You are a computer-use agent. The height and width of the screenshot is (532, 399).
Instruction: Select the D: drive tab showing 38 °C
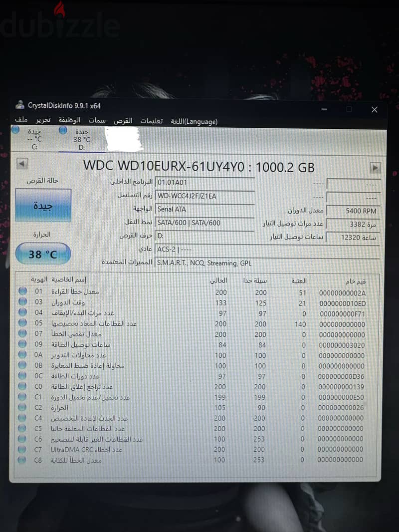(82, 139)
